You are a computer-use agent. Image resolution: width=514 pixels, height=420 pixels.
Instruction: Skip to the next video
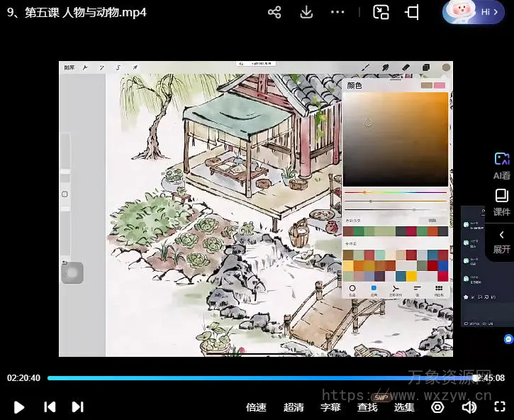pos(77,407)
